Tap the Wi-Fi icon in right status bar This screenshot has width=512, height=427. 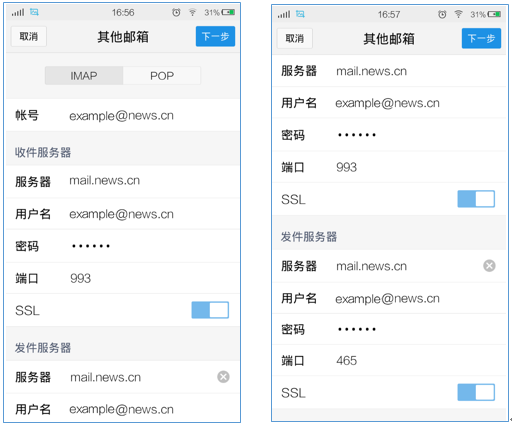[458, 14]
